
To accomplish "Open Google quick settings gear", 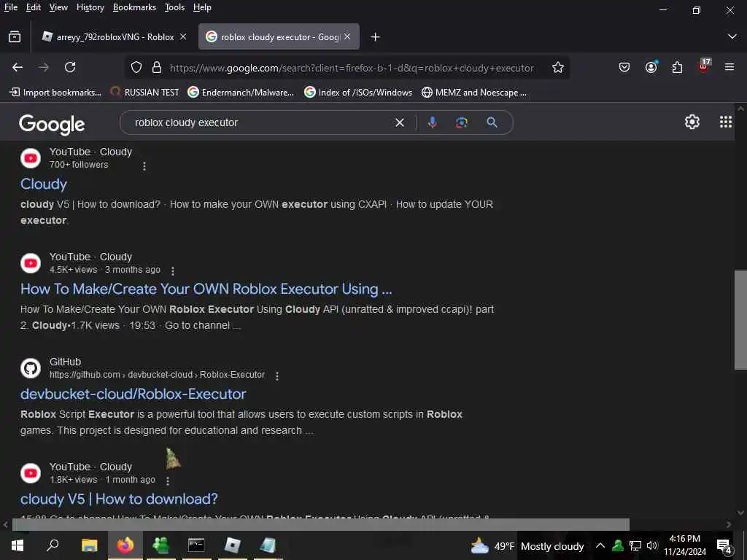I will [692, 122].
